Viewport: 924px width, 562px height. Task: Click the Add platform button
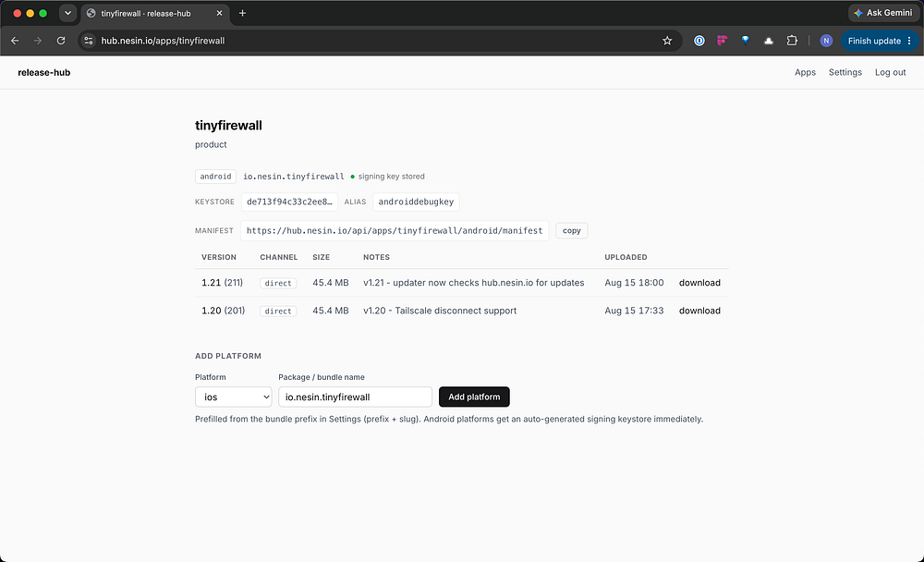click(474, 397)
